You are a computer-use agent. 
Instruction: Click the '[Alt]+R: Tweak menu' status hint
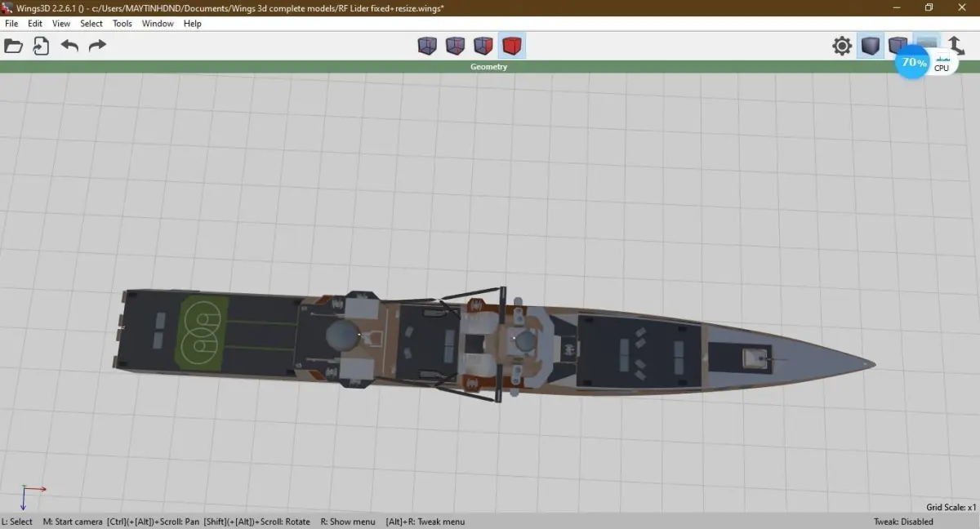point(425,522)
